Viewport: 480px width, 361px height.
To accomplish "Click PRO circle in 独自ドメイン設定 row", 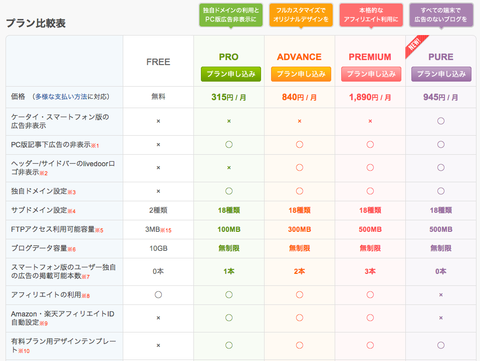I will pos(229,191).
